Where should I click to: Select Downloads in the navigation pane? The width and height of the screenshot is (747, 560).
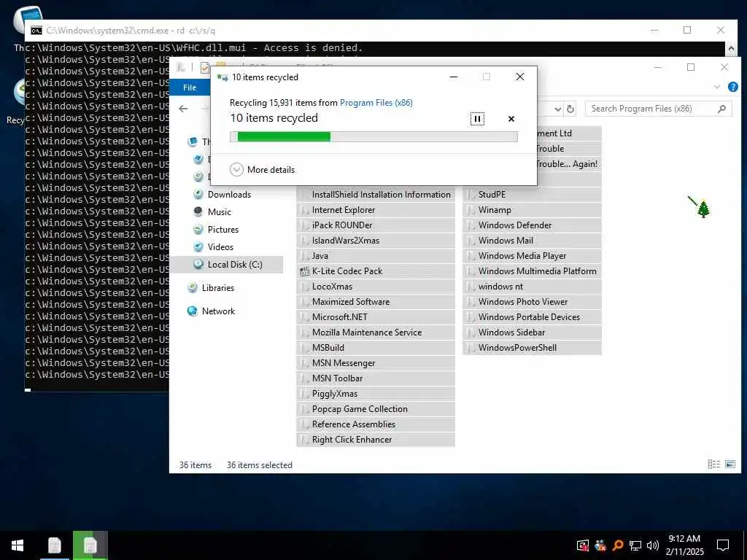[229, 194]
